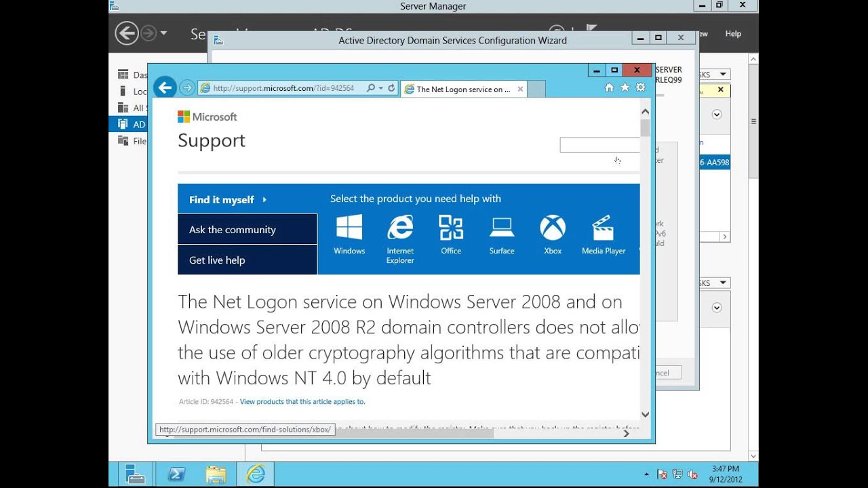Open the Help menu in Server Manager
The width and height of the screenshot is (868, 488).
point(733,33)
